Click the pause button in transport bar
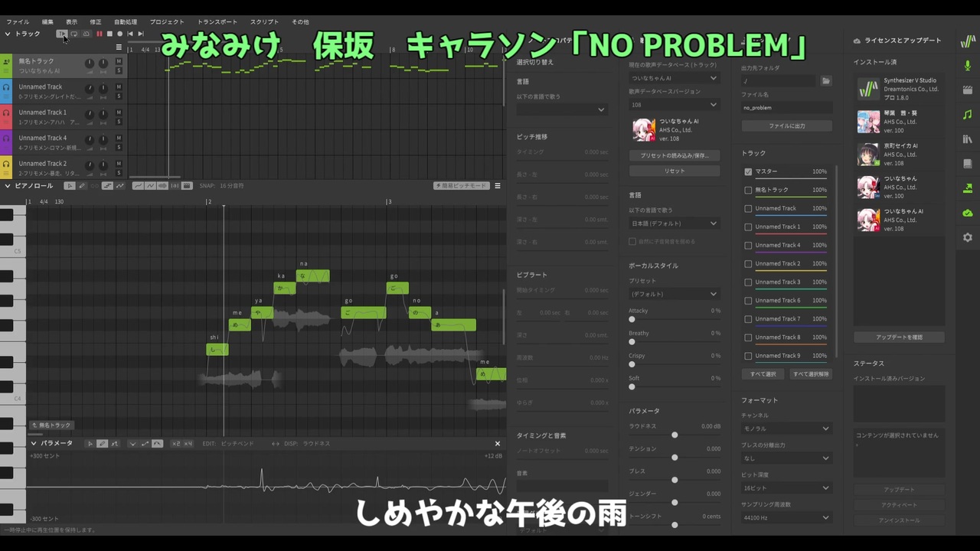This screenshot has width=980, height=551. pos(99,34)
